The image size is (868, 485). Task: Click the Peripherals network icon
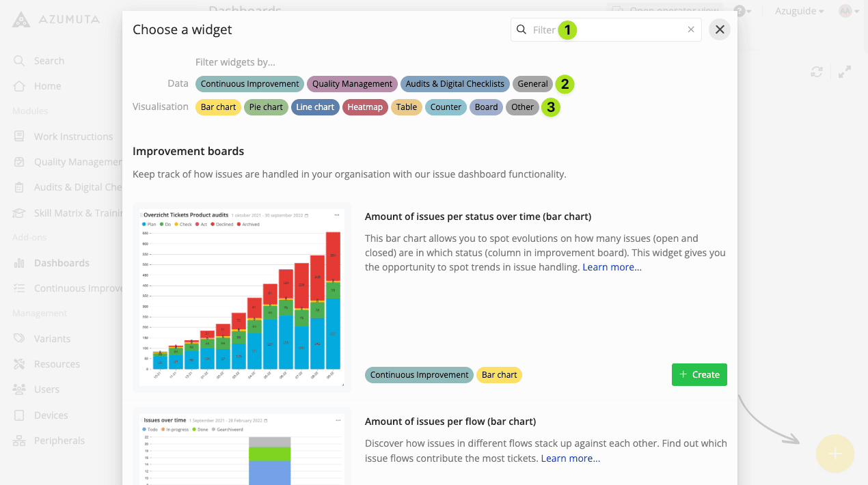point(19,441)
